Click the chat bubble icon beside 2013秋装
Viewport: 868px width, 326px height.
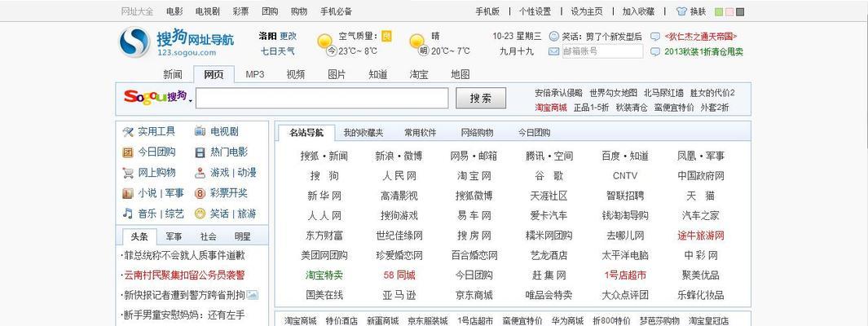tap(655, 52)
